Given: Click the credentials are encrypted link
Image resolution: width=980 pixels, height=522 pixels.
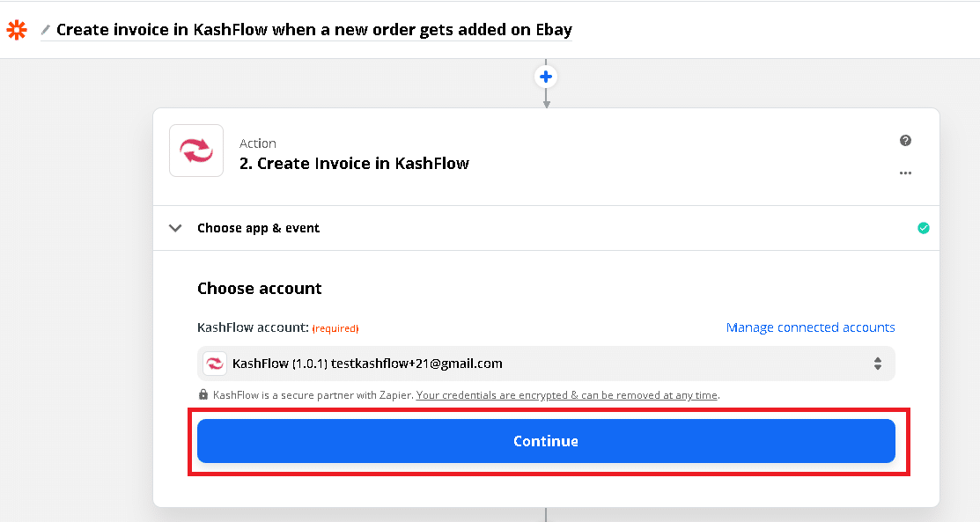Looking at the screenshot, I should (x=567, y=395).
